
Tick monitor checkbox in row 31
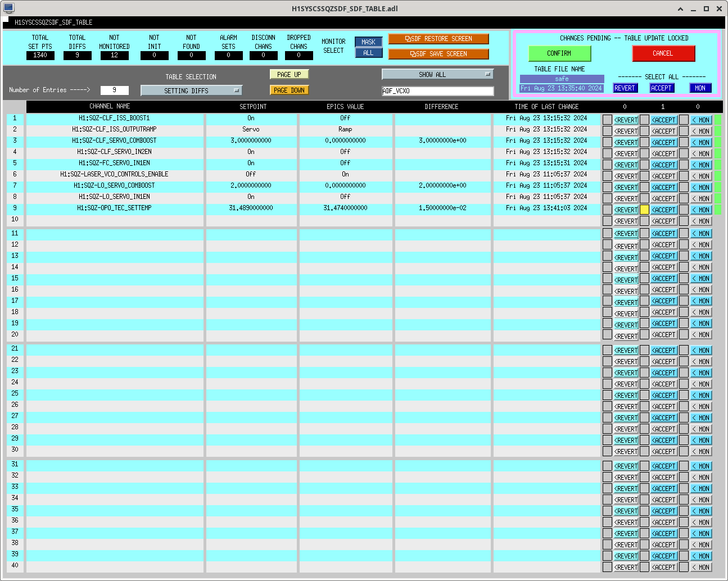click(684, 466)
